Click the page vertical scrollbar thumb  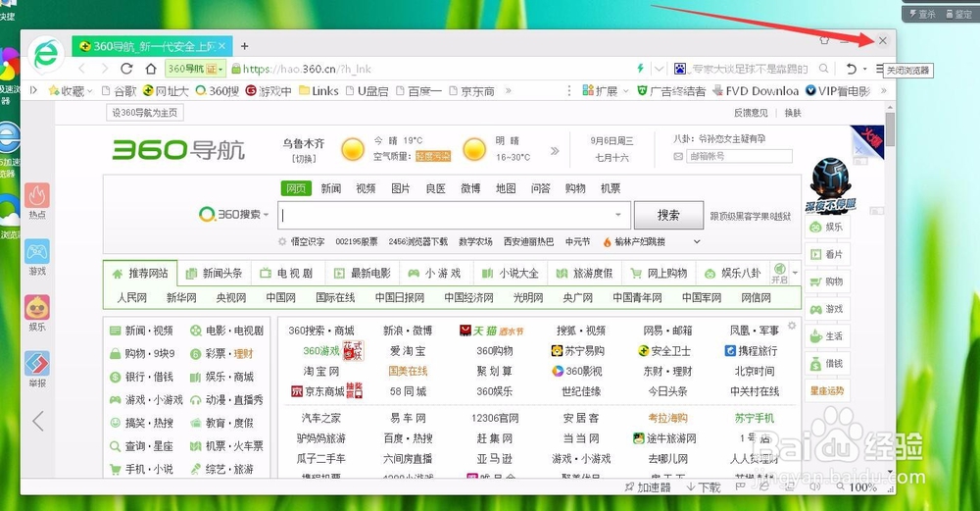(x=890, y=128)
